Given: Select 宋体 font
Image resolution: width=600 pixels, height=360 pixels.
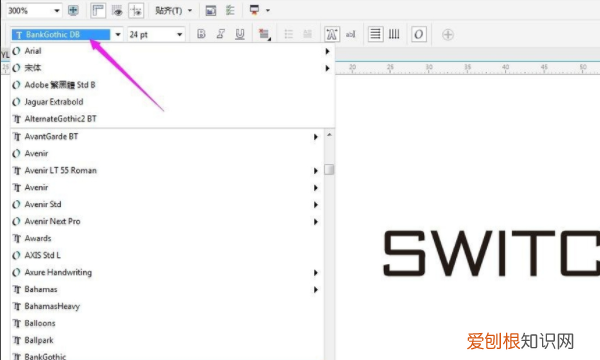Looking at the screenshot, I should [33, 68].
